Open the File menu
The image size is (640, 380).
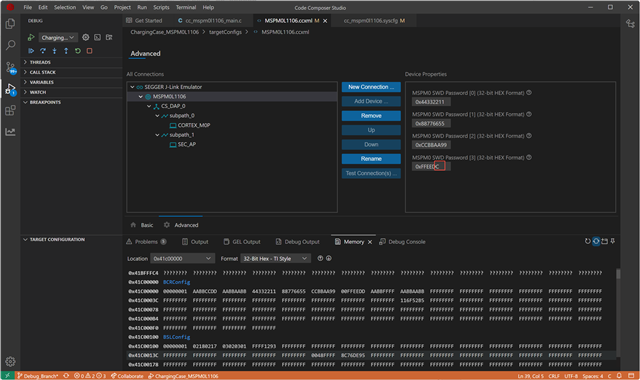(x=28, y=7)
